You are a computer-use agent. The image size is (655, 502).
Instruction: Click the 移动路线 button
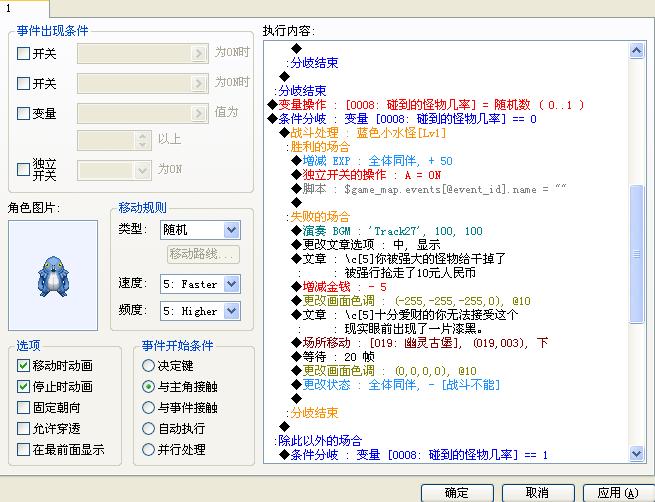click(203, 254)
